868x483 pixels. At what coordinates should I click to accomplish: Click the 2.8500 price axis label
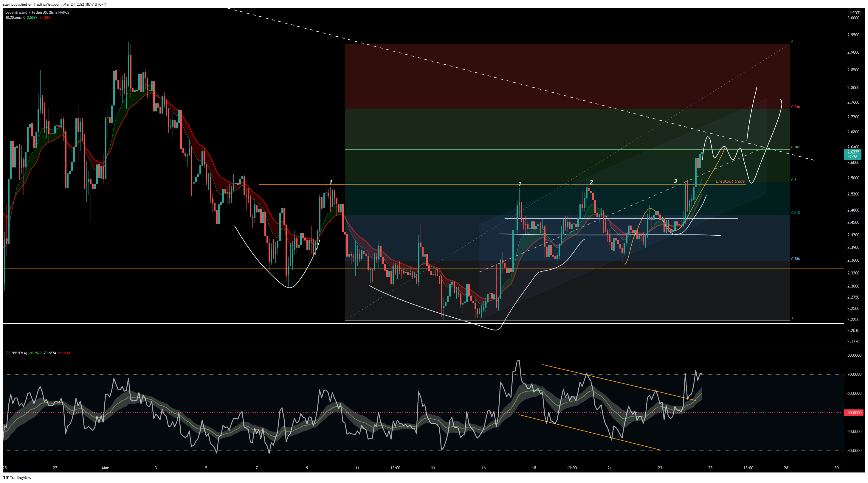click(853, 70)
